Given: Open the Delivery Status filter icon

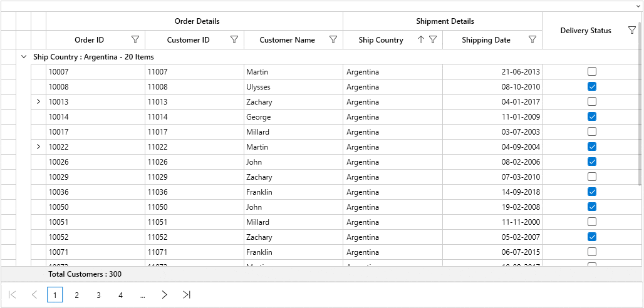Looking at the screenshot, I should pyautogui.click(x=631, y=30).
